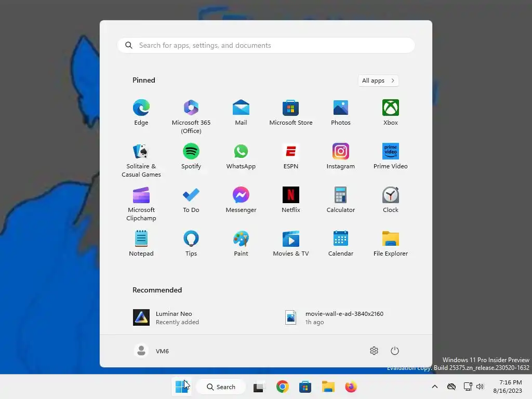Open the Clock app
532x399 pixels.
(x=391, y=200)
